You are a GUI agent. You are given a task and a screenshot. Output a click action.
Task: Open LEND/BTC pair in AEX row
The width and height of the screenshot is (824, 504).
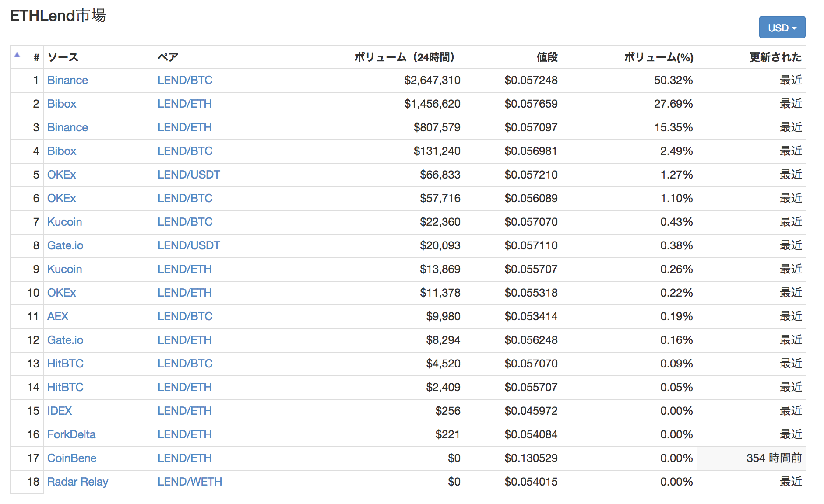tap(185, 316)
